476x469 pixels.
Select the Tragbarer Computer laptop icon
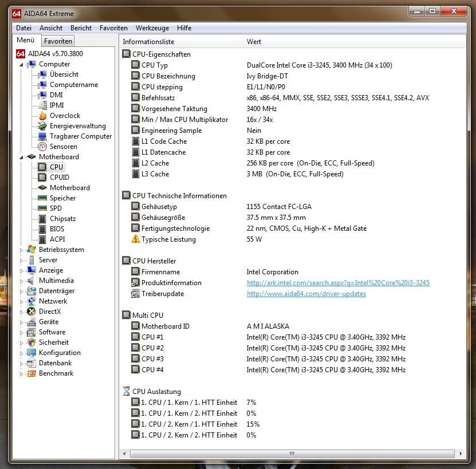click(x=42, y=136)
